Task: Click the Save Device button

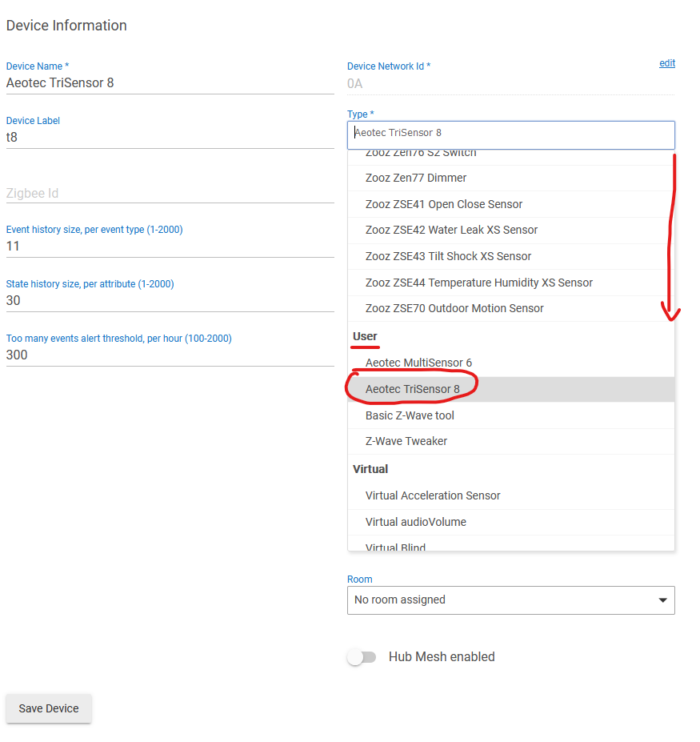Action: tap(49, 708)
